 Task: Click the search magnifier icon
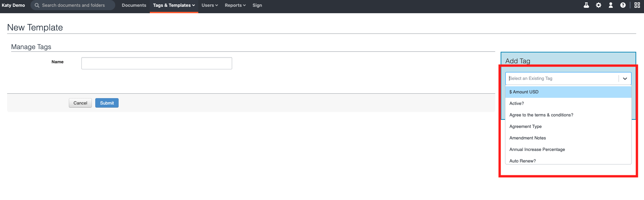point(37,5)
